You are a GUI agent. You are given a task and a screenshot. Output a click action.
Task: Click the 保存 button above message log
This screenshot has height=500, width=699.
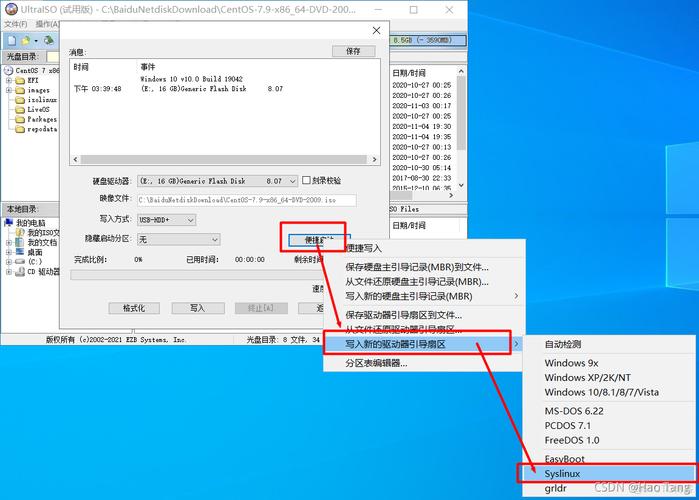click(354, 51)
